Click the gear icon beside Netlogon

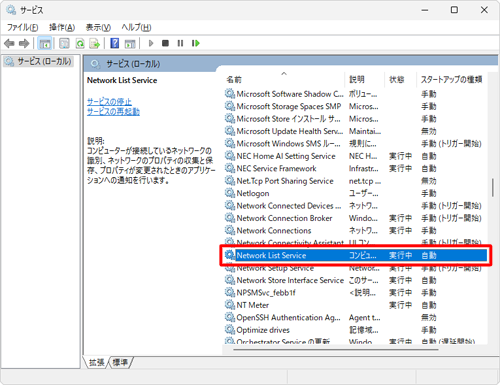[x=230, y=193]
